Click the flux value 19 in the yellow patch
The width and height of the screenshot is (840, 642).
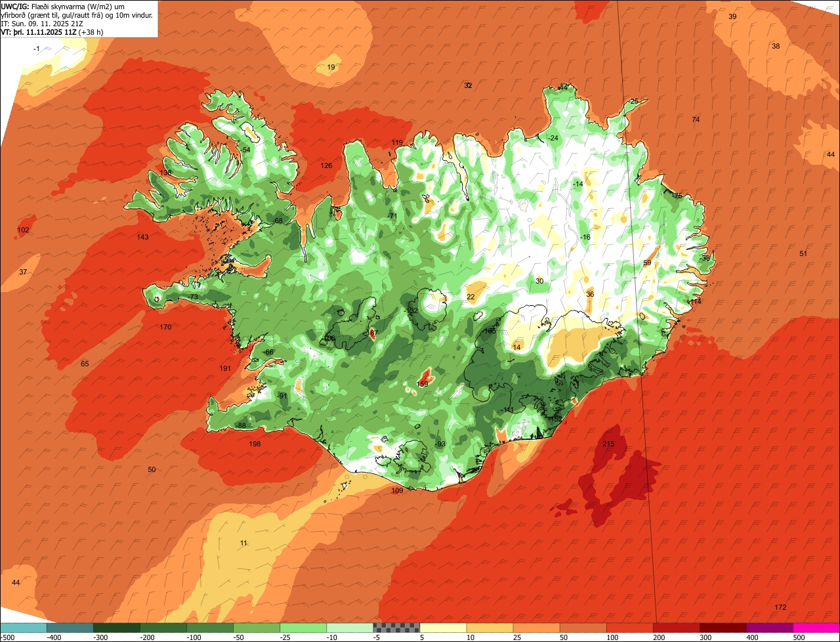point(331,67)
